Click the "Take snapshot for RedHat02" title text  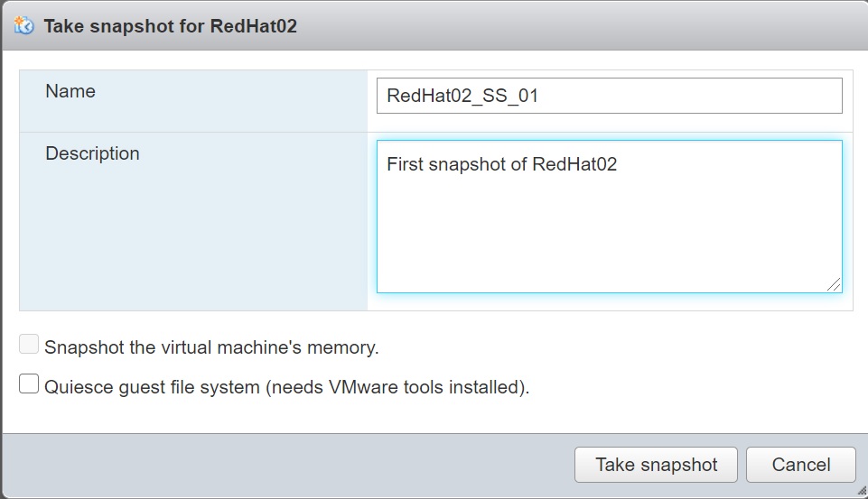(170, 26)
